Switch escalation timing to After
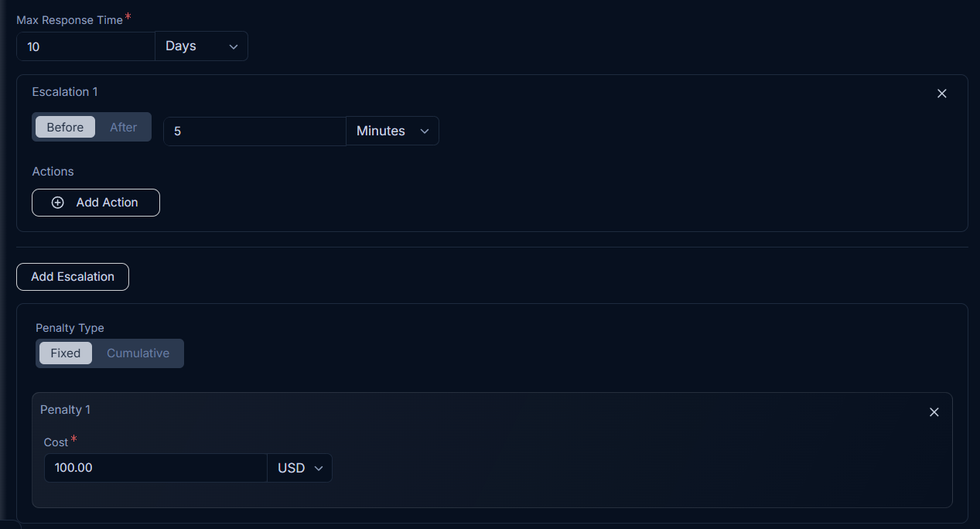This screenshot has height=529, width=980. coord(123,127)
